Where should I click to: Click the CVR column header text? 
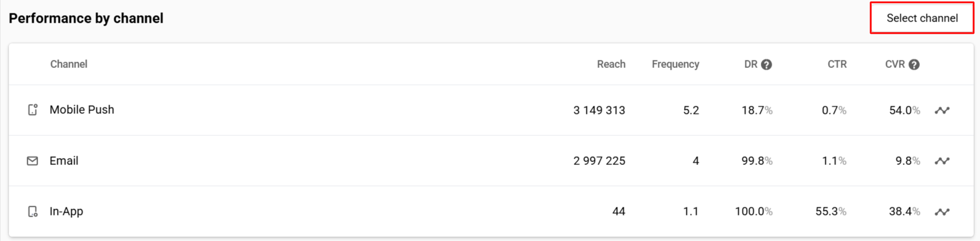point(895,64)
